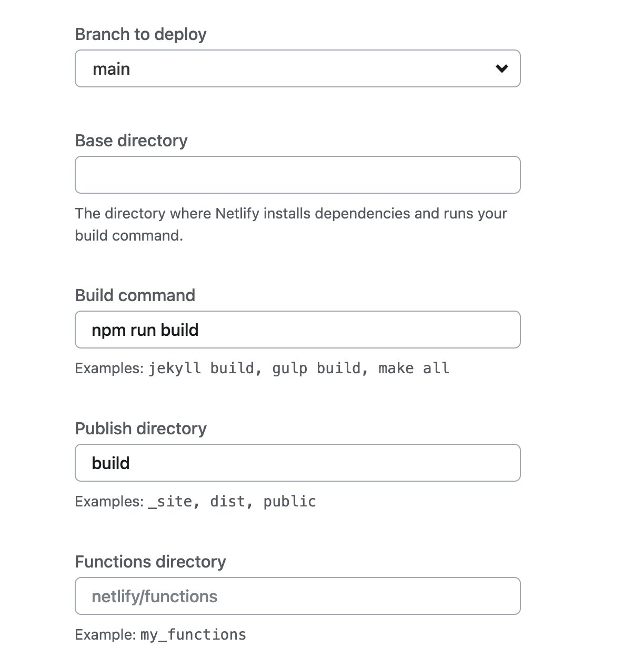Image resolution: width=644 pixels, height=657 pixels.
Task: Click the "public" example text
Action: click(289, 501)
